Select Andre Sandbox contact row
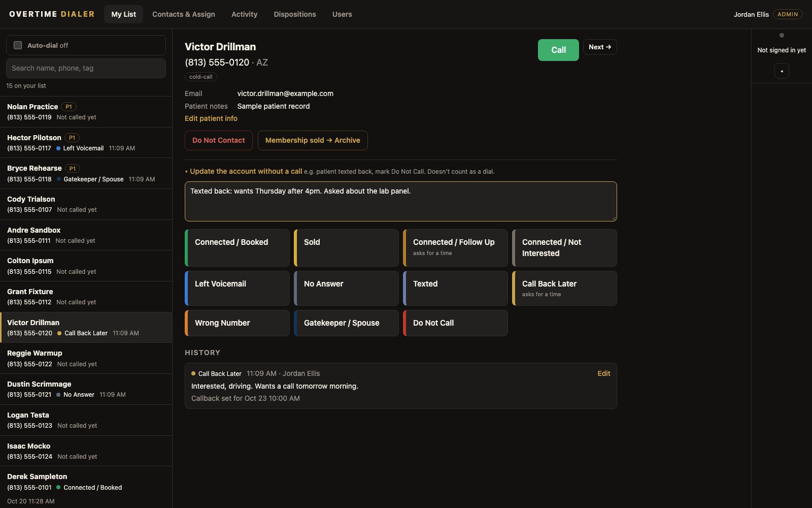812x508 pixels. 86,235
